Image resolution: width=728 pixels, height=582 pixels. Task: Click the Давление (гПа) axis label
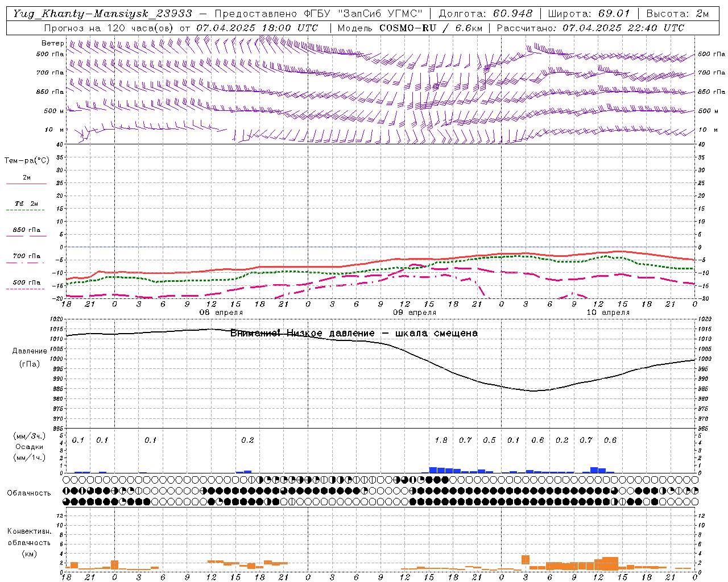point(30,357)
